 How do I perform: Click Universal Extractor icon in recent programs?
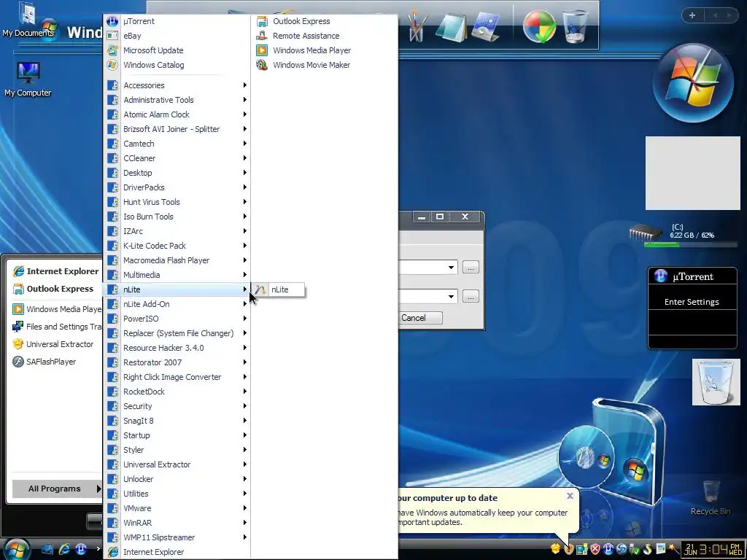click(x=18, y=344)
